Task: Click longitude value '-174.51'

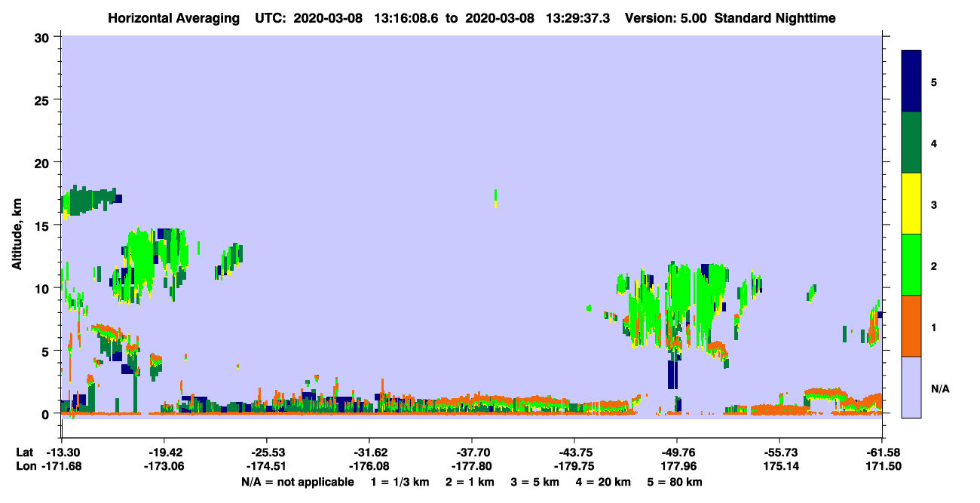Action: click(267, 467)
